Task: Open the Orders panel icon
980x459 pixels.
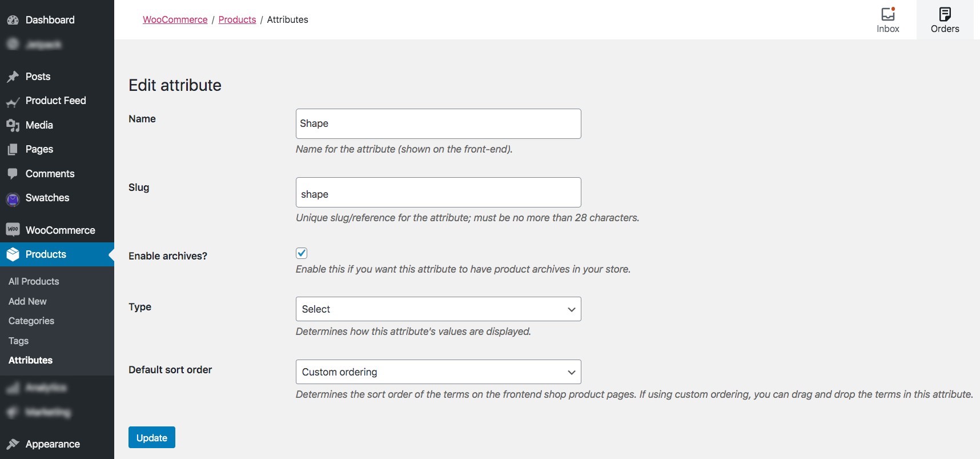Action: (x=945, y=14)
